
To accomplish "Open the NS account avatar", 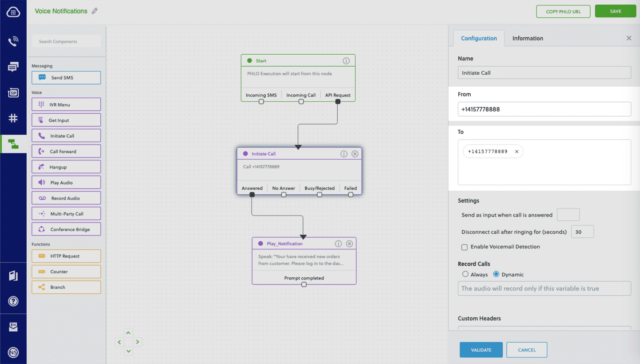I will [x=13, y=352].
